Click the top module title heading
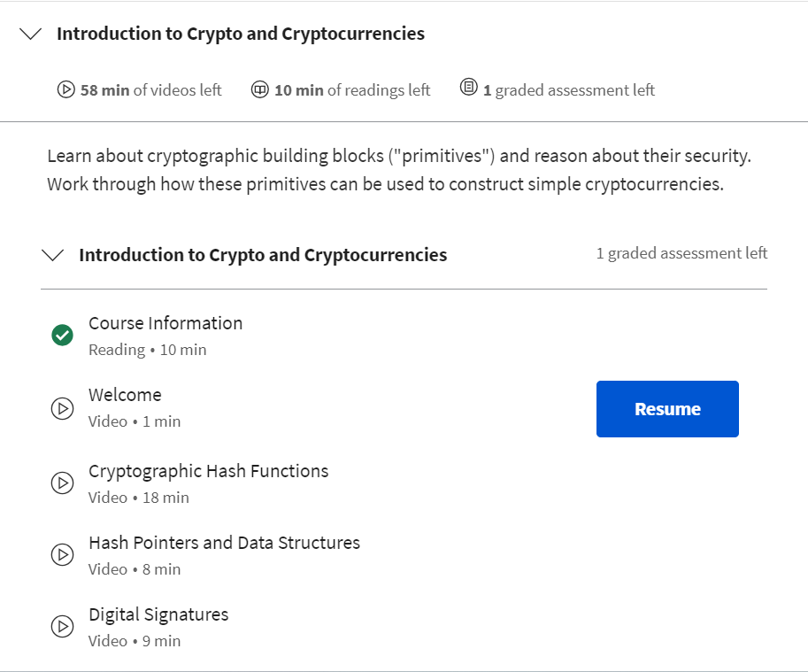The image size is (808, 672). point(241,35)
